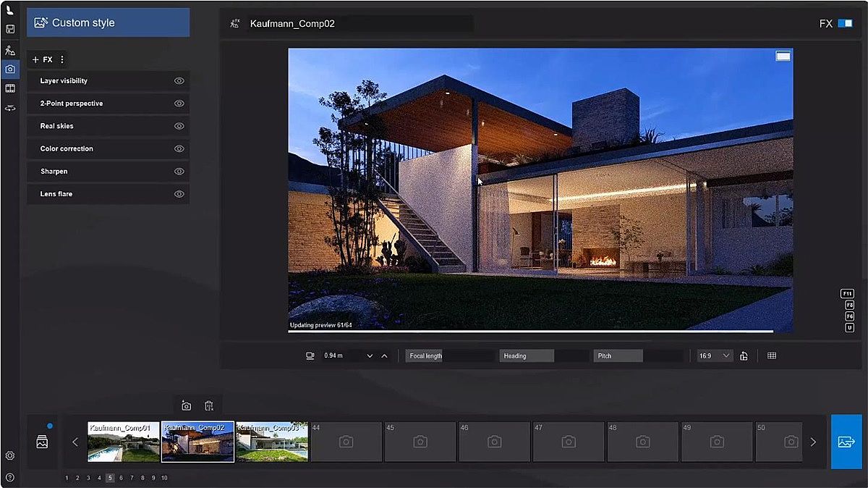Image resolution: width=868 pixels, height=488 pixels.
Task: Click the down chevron beside 0.94 m
Action: pos(370,356)
